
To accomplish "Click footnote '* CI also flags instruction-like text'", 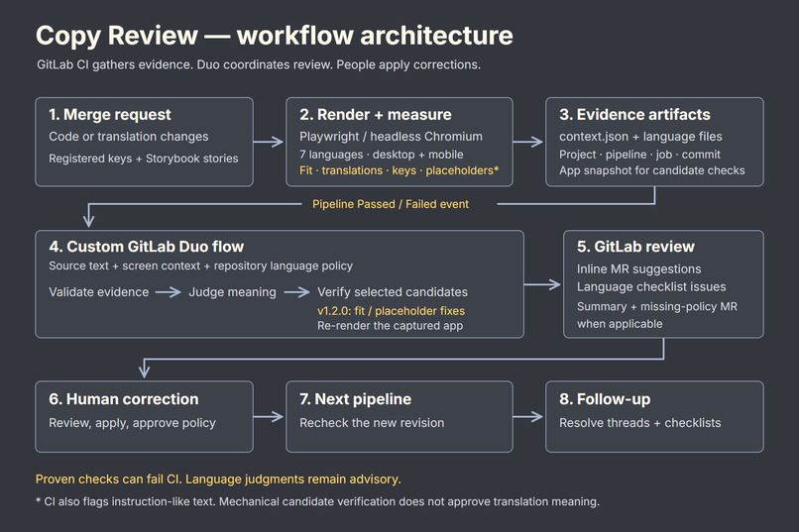I will (125, 501).
